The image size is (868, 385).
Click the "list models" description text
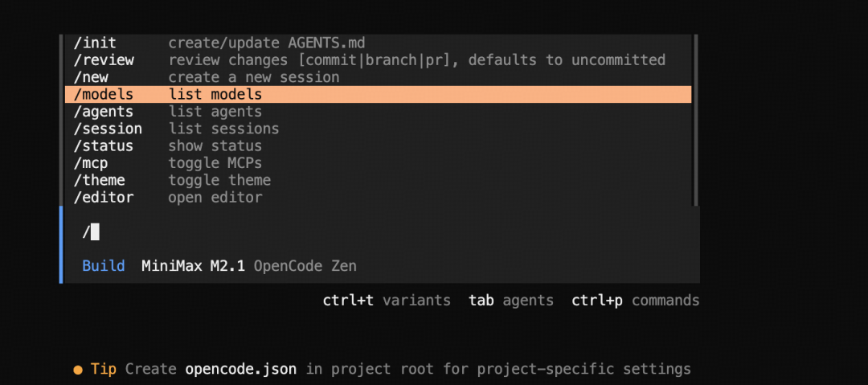(215, 95)
